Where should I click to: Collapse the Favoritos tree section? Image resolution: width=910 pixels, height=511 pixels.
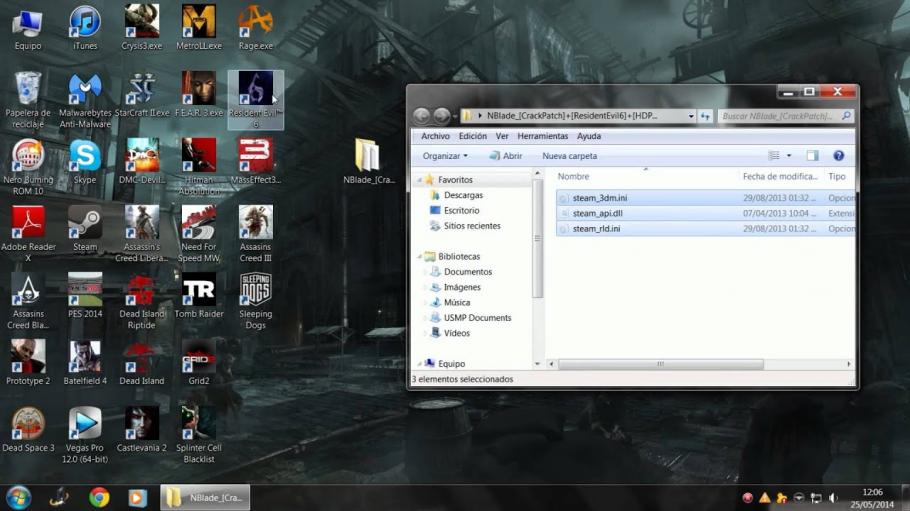pyautogui.click(x=420, y=180)
